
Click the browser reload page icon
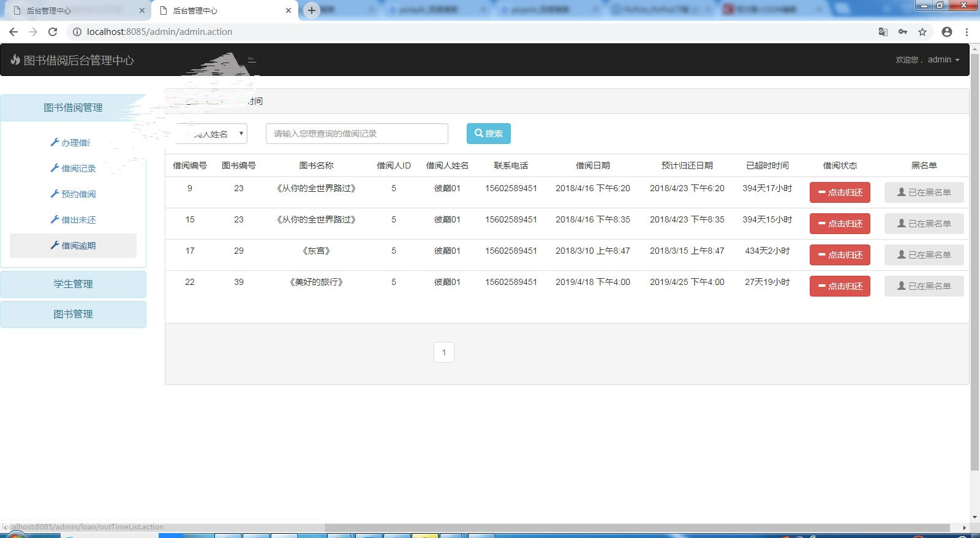[x=53, y=32]
